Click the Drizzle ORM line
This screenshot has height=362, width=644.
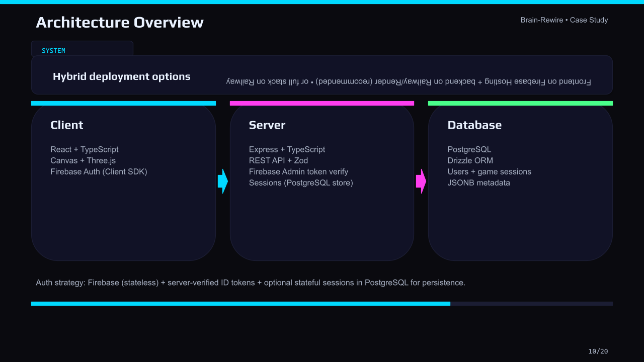click(x=470, y=160)
